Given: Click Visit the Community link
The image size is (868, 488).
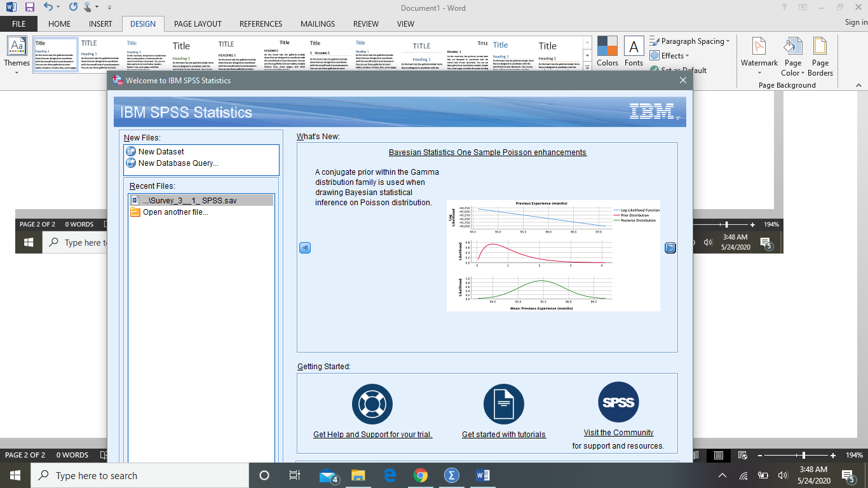Looking at the screenshot, I should pos(618,433).
